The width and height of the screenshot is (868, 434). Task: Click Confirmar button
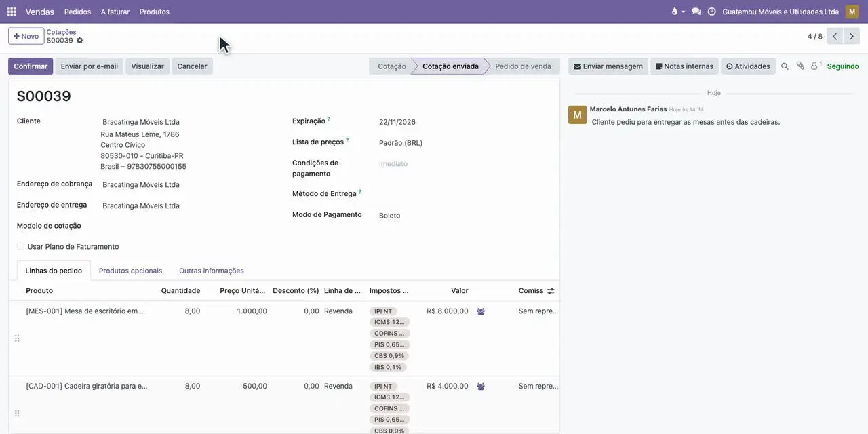(31, 66)
